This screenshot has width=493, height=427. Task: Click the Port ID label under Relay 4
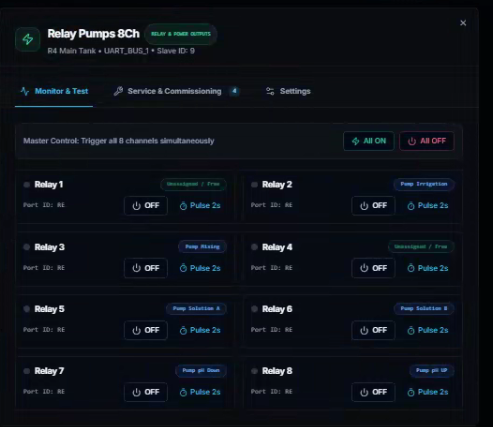272,268
